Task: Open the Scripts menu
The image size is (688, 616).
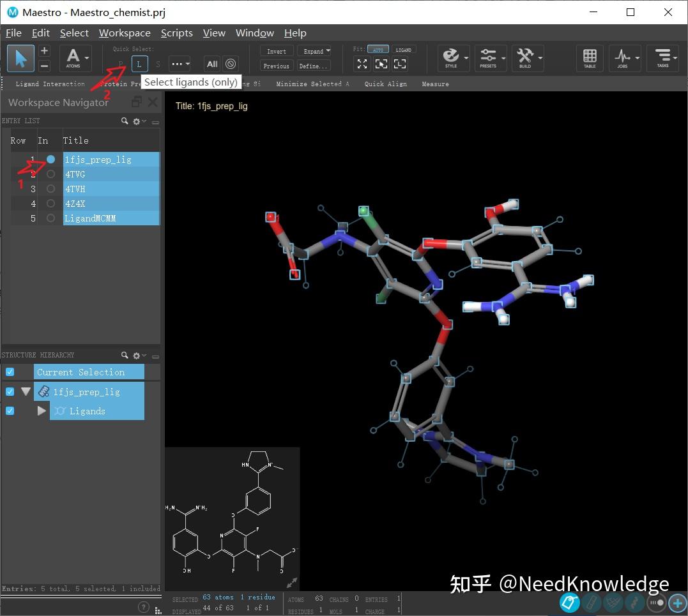Action: (177, 33)
